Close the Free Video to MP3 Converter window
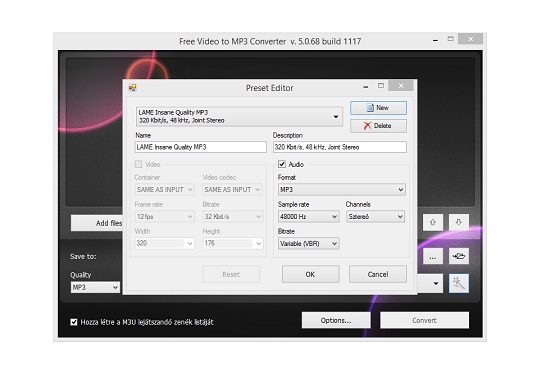Screen dimensions: 550x365 pyautogui.click(x=471, y=39)
